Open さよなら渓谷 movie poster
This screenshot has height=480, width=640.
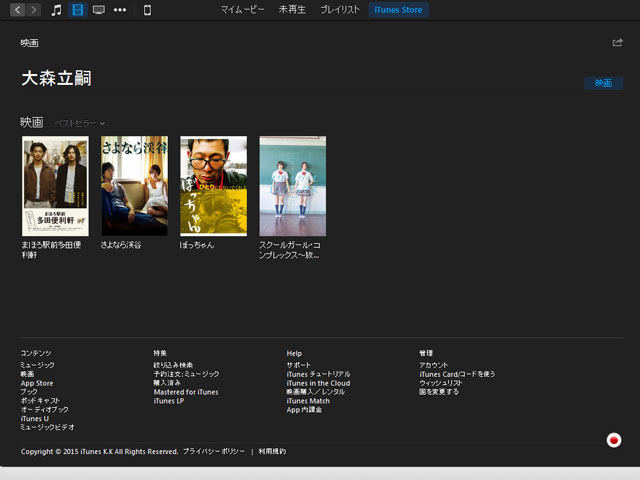click(134, 186)
